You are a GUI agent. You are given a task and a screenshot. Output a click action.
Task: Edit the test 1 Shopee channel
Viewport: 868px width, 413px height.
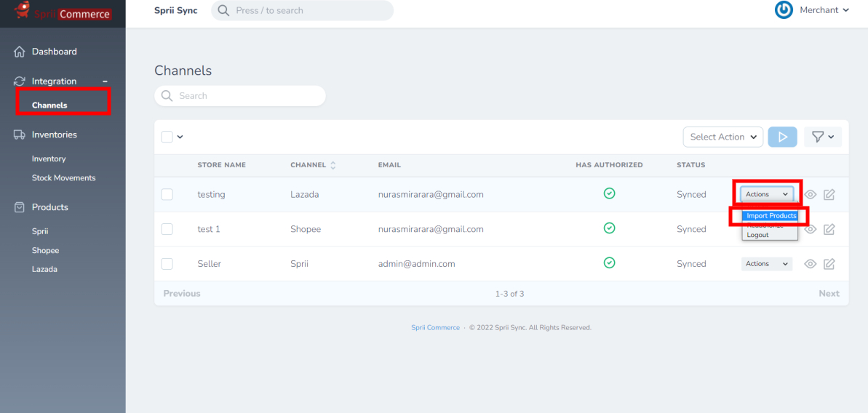pyautogui.click(x=829, y=230)
